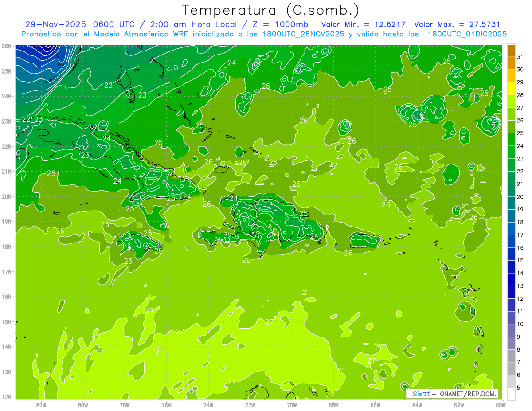Click the '13N' latitude axis label
The image size is (532, 411).
pyautogui.click(x=6, y=372)
